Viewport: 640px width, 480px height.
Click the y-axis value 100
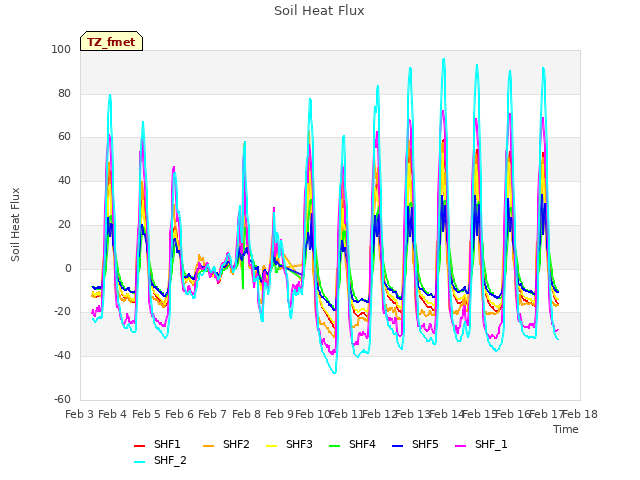tap(61, 49)
